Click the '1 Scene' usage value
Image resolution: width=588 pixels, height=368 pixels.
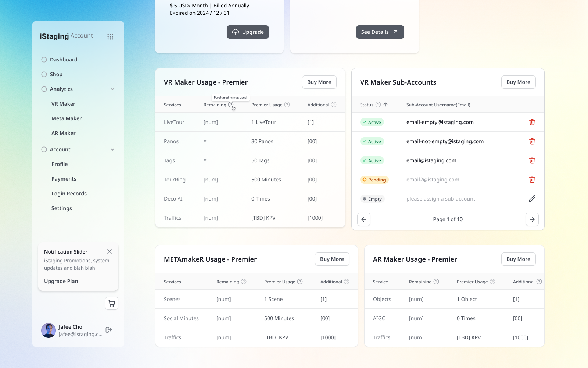[273, 299]
